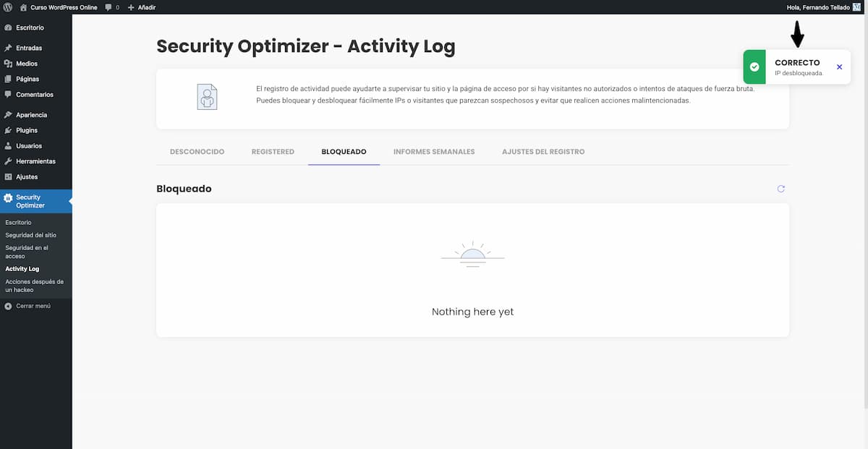The image size is (868, 449).
Task: Click the WordPress logo in the admin bar
Action: 8,7
